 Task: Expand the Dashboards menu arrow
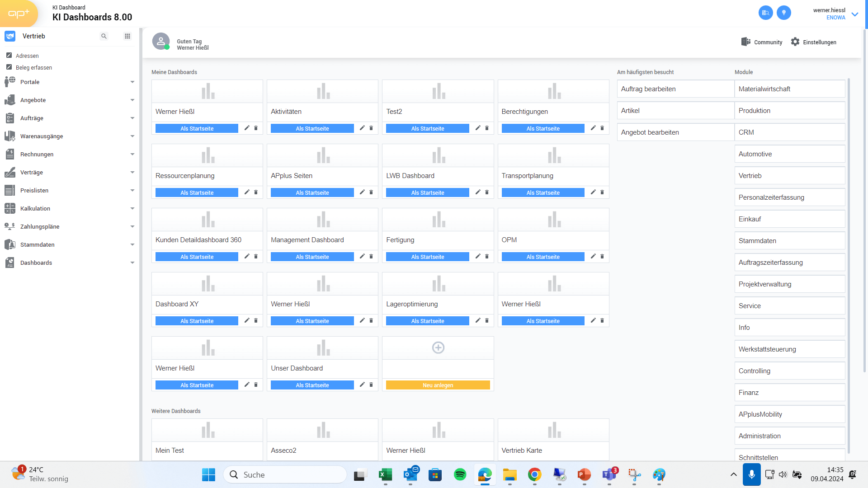coord(132,263)
